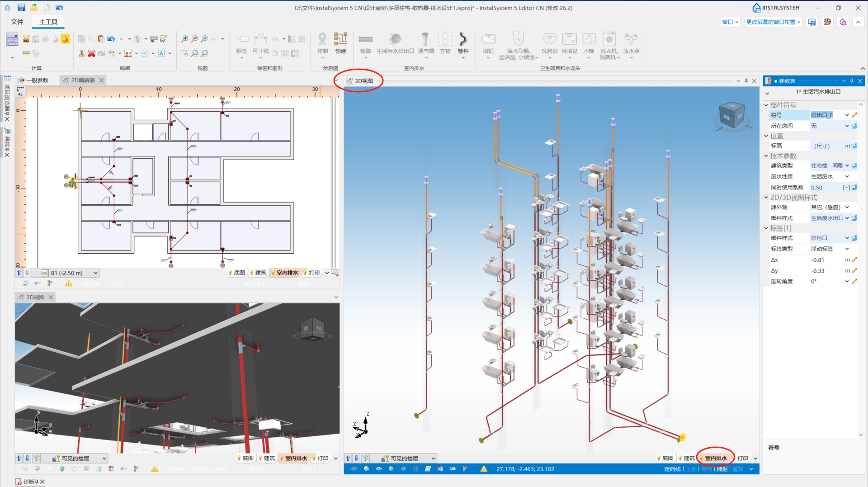Select the 管路 pipe tool

[365, 44]
